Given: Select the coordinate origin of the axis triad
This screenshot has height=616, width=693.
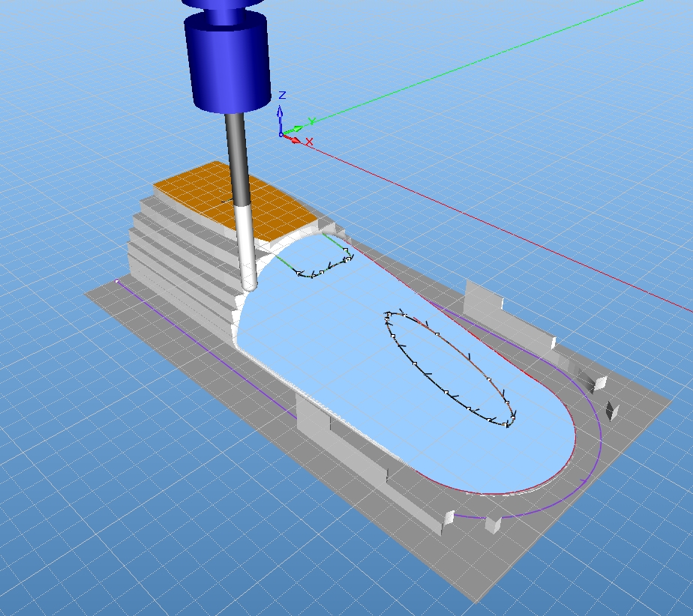Looking at the screenshot, I should coord(282,135).
